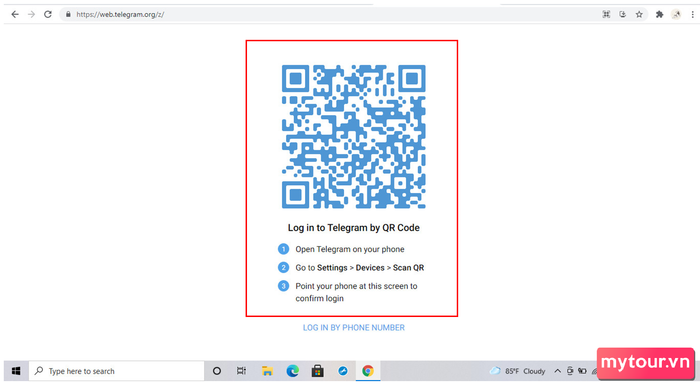Click the battery tray icon
The height and width of the screenshot is (387, 700).
tap(582, 371)
